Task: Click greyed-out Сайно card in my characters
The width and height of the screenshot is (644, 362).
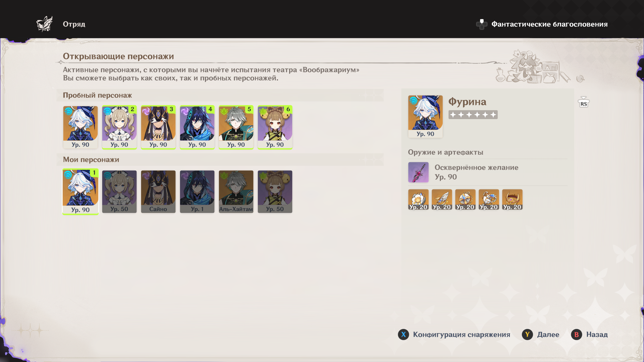Action: pyautogui.click(x=158, y=192)
